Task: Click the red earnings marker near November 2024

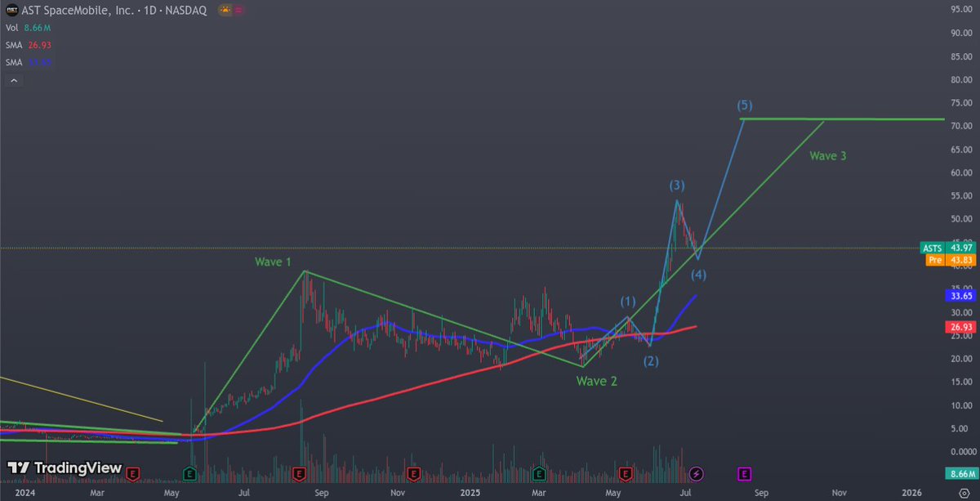Action: pos(414,472)
